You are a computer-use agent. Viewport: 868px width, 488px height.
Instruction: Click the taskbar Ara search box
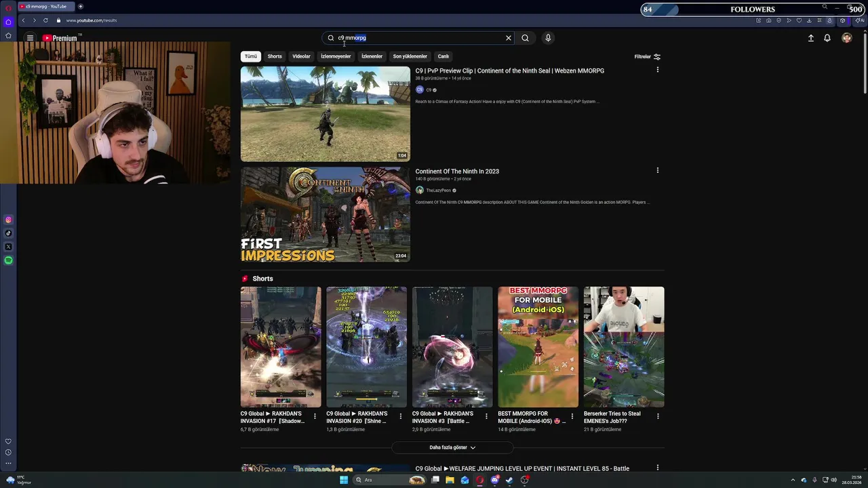click(x=390, y=480)
